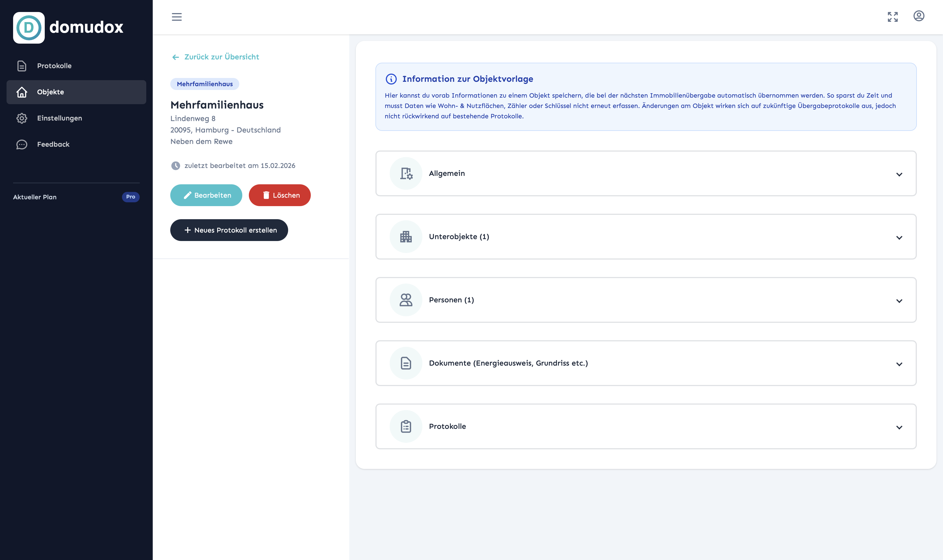This screenshot has height=560, width=943.
Task: Click the Protokolle clipboard icon in list
Action: click(x=406, y=426)
